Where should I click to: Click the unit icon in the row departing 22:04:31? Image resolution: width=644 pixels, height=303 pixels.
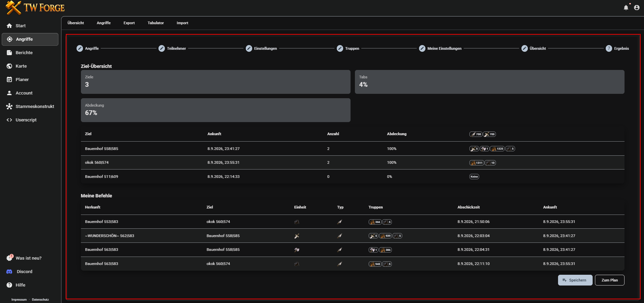(297, 250)
